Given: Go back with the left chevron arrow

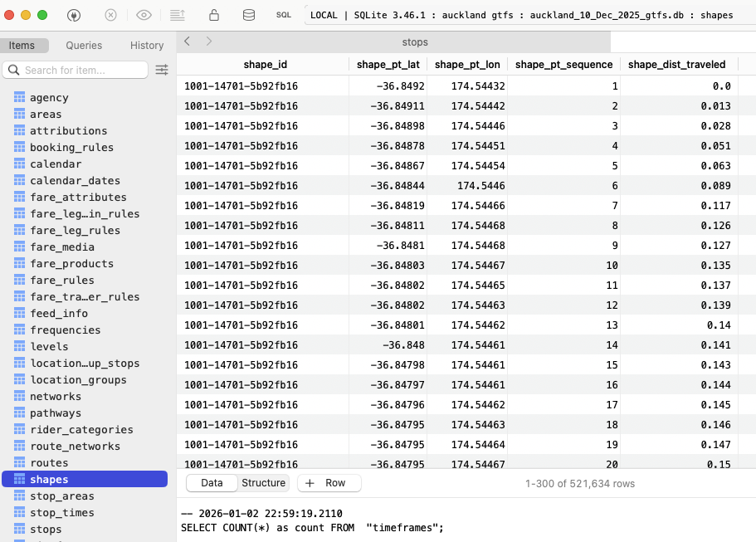Looking at the screenshot, I should coord(188,42).
